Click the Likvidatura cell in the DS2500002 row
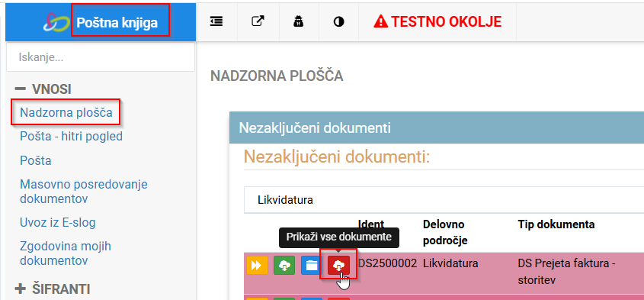The height and width of the screenshot is (300, 644). pyautogui.click(x=450, y=263)
